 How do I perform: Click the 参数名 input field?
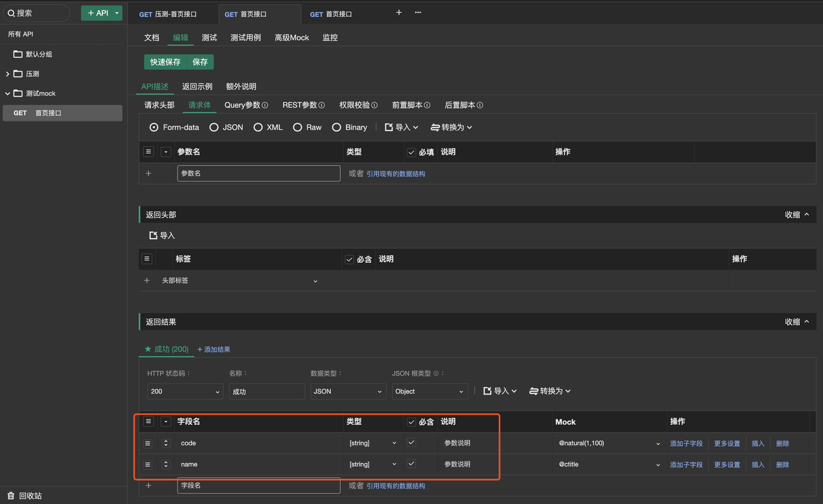click(x=258, y=173)
